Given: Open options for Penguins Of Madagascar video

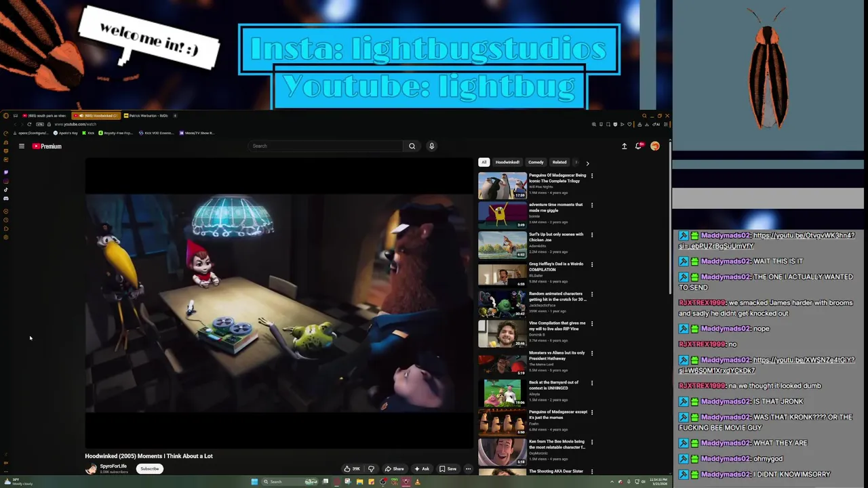Looking at the screenshot, I should click(592, 176).
